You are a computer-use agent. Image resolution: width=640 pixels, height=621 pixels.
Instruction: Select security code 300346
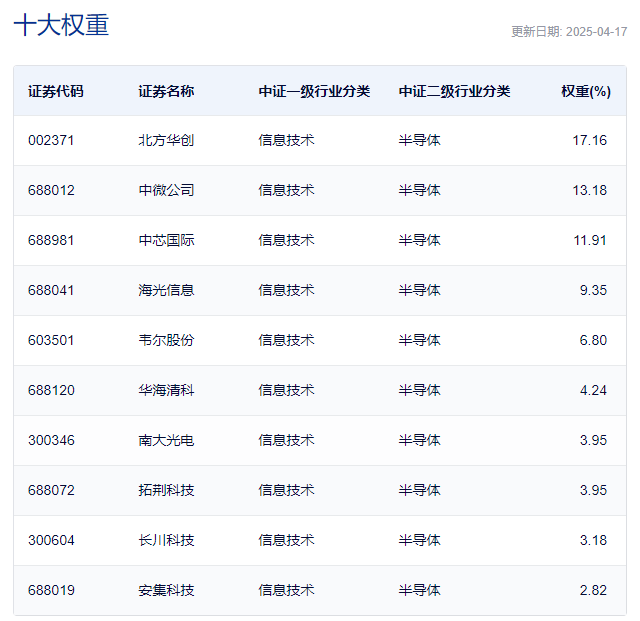coord(51,441)
